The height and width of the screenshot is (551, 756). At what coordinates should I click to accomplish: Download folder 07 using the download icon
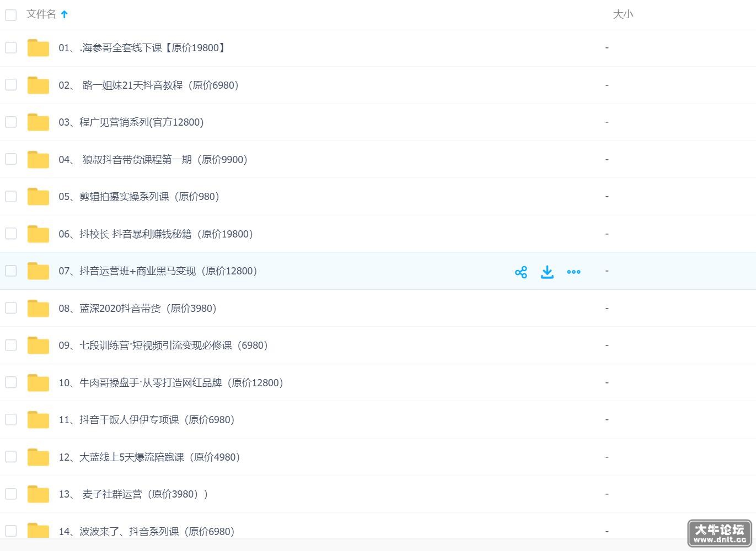547,272
